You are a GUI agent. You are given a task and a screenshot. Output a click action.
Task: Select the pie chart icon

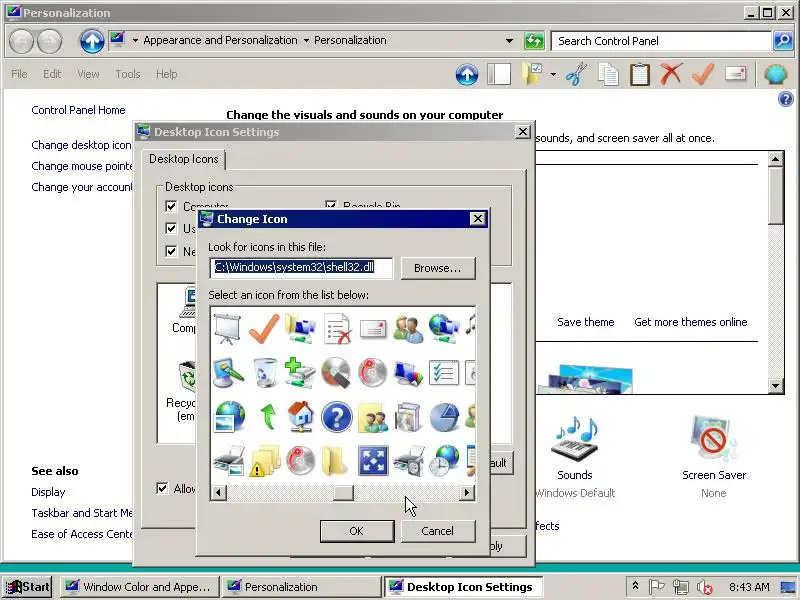444,417
